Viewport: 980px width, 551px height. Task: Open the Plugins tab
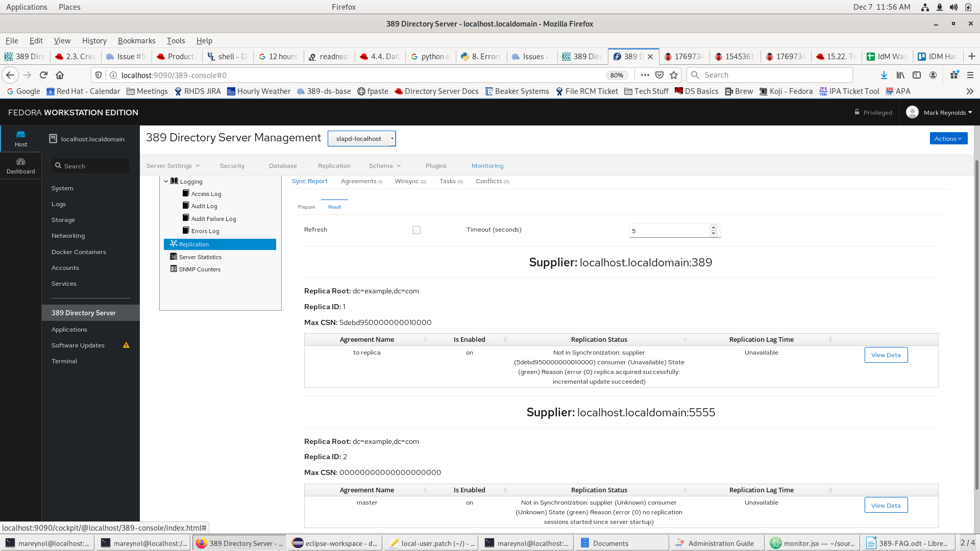(x=436, y=166)
